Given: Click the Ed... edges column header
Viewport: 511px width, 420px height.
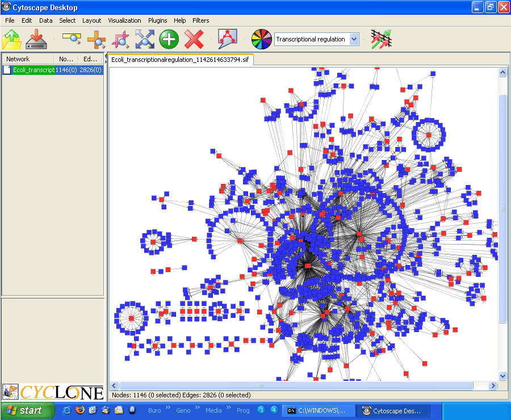Looking at the screenshot, I should tap(90, 59).
